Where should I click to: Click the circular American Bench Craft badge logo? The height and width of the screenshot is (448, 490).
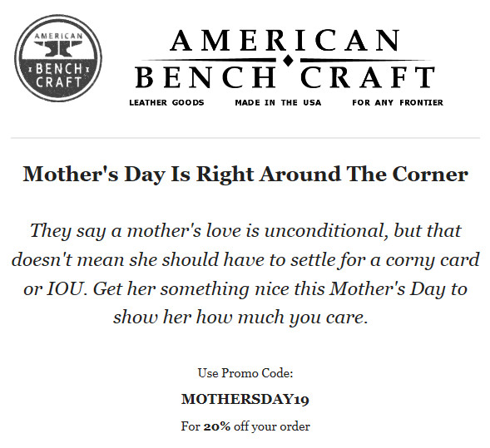tap(58, 58)
